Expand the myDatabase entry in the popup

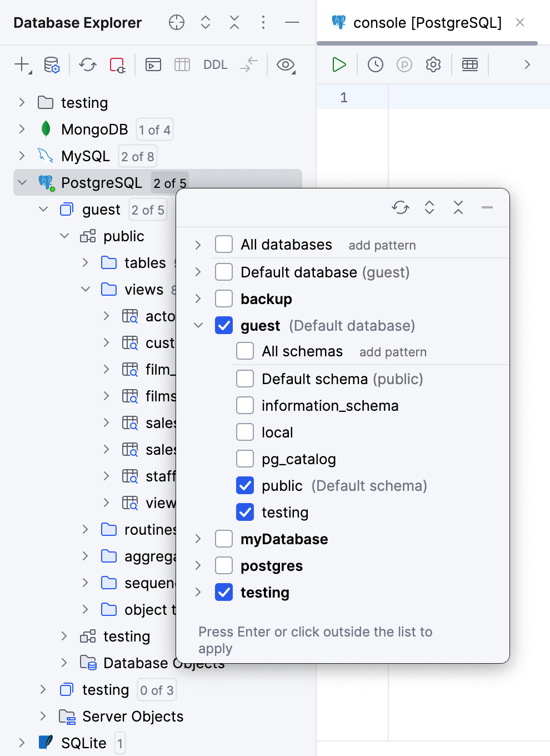197,539
